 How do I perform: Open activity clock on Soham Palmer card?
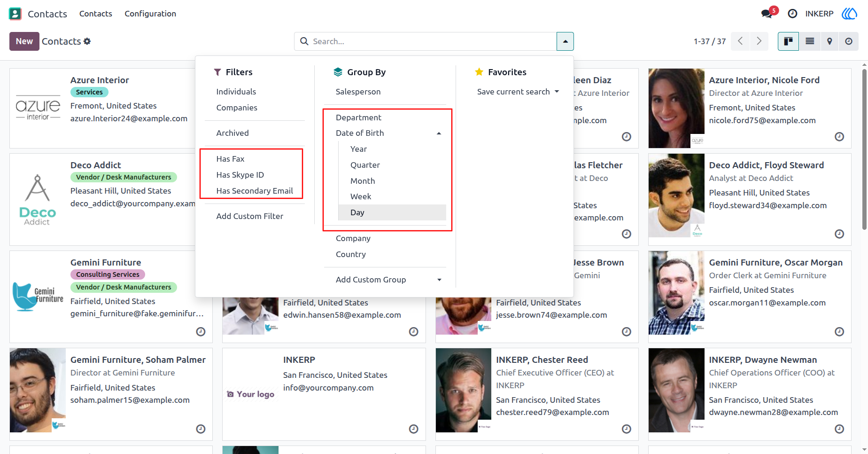click(201, 429)
